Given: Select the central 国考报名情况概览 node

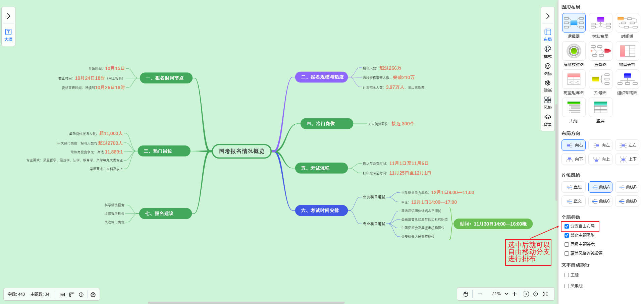Looking at the screenshot, I should (x=241, y=151).
